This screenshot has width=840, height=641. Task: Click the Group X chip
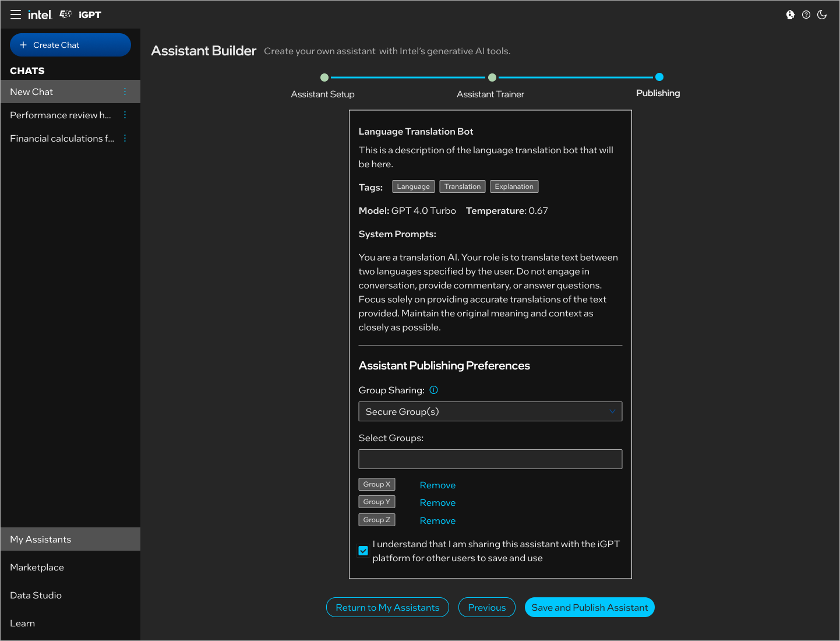pos(377,484)
